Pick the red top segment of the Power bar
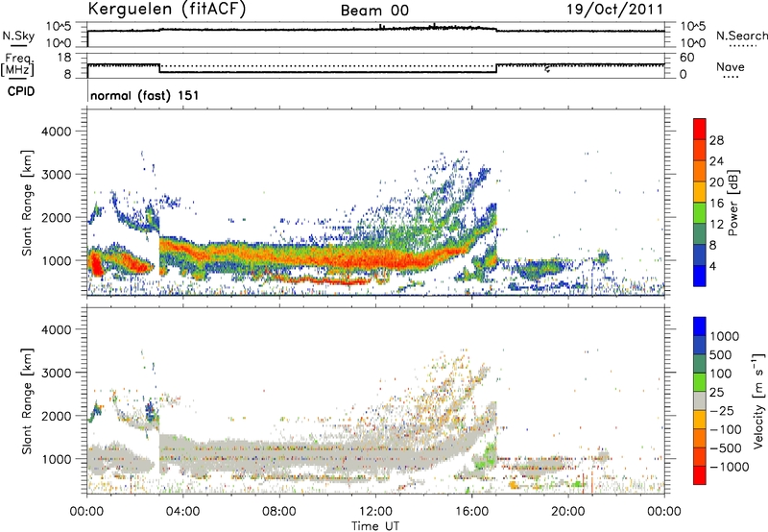Screen dimensions: 768x532 [x=700, y=130]
